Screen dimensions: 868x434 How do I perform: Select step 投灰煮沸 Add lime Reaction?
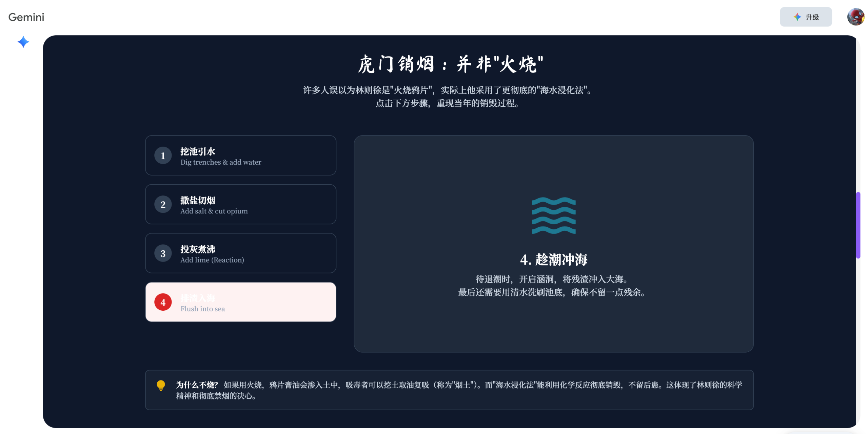240,253
